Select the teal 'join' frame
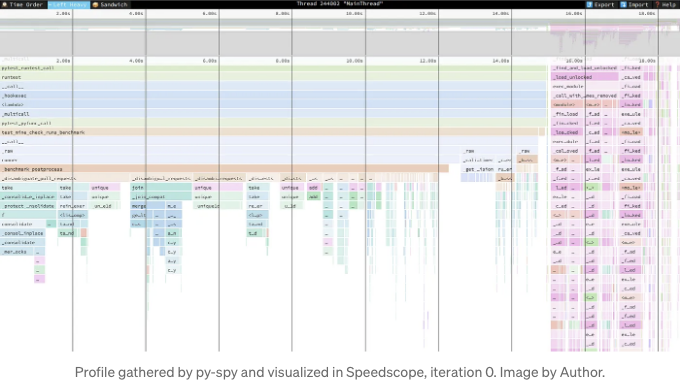 pyautogui.click(x=161, y=188)
